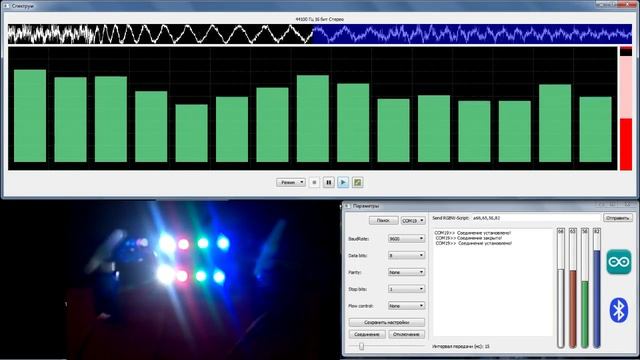
Task: Click the Соединение connect button
Action: click(367, 334)
